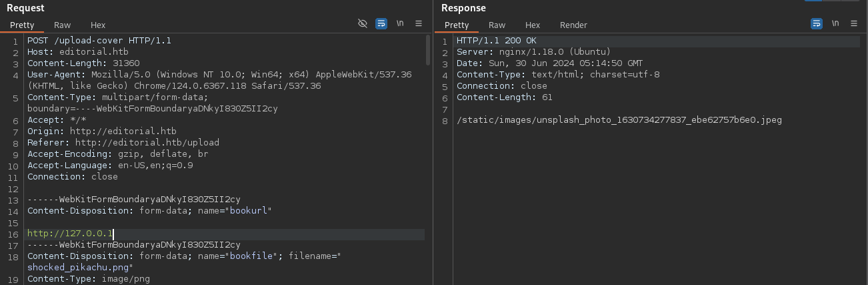Screen dimensions: 868x285
Task: Toggle word wrap icon in Request pane
Action: coord(381,23)
